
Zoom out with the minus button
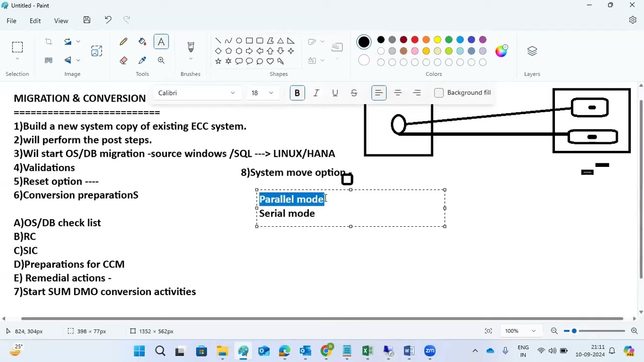tap(554, 331)
